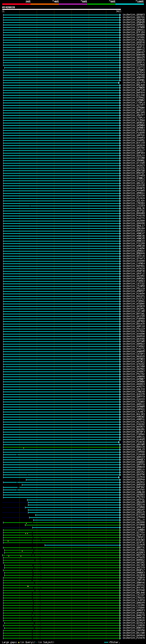Click hit UniRef100_P52782
Screen dimensions: 146x644
tap(133, 374)
